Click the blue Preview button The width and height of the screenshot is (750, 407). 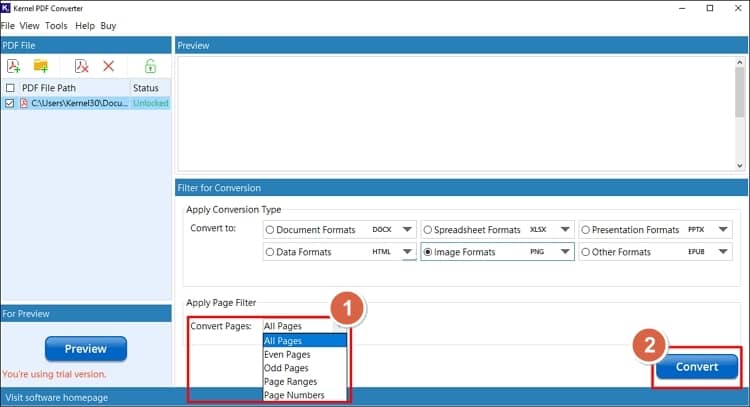pos(86,349)
